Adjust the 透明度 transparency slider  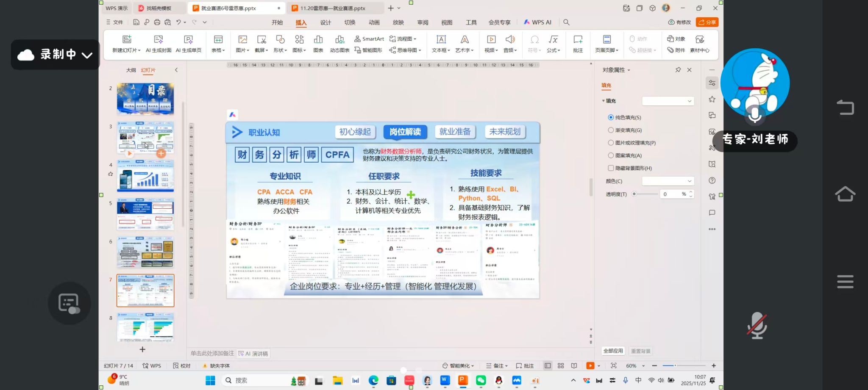click(x=634, y=194)
